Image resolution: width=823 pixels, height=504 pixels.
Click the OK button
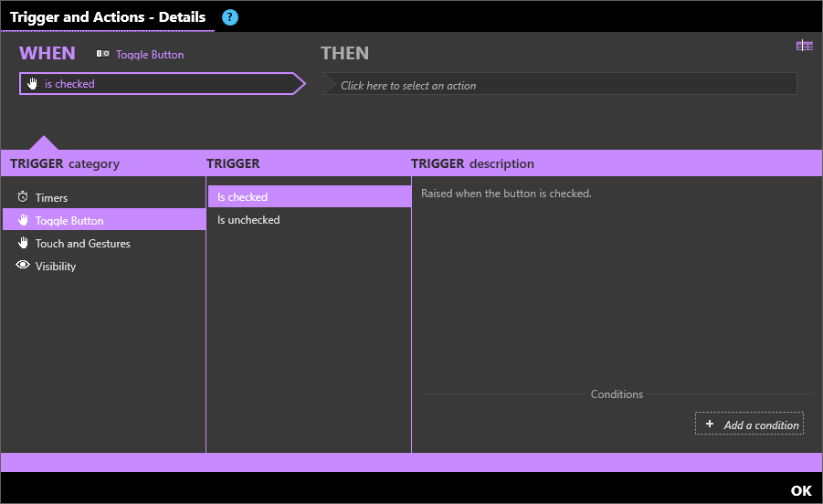click(x=801, y=491)
